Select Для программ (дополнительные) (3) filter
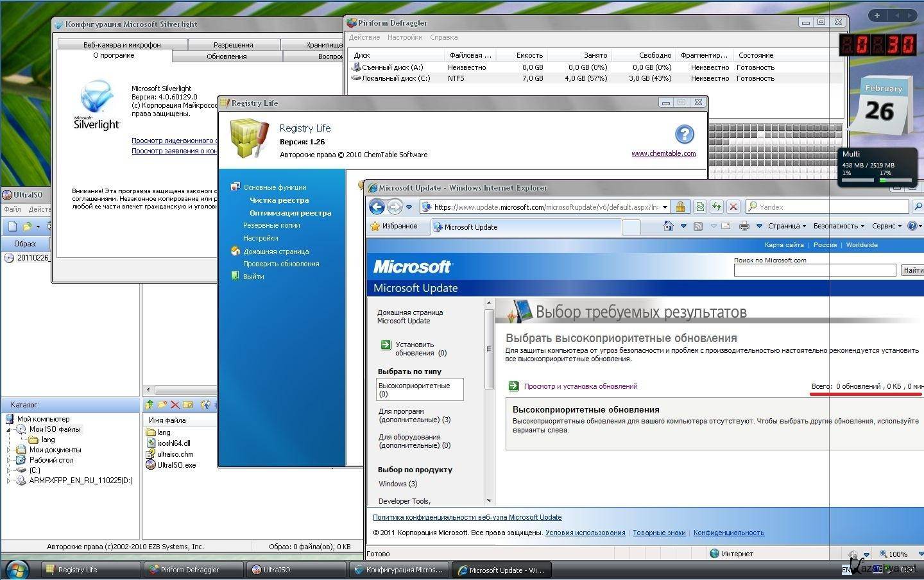924x580 pixels. coord(415,416)
